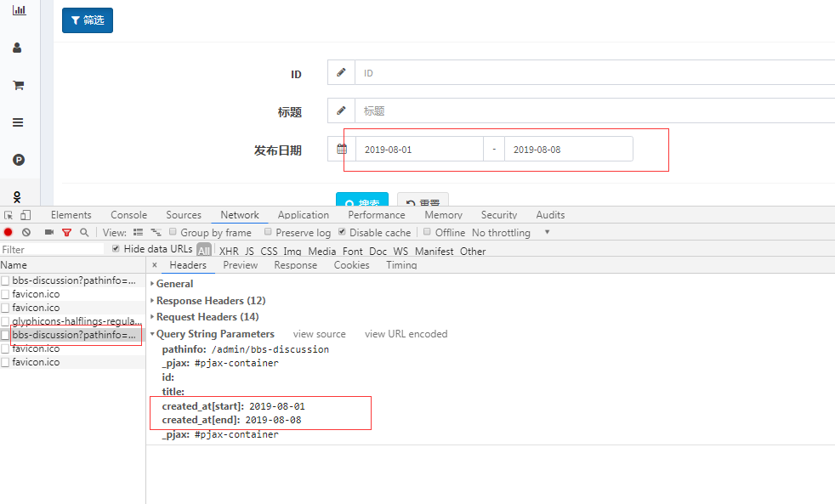
Task: Close the request details pane
Action: coord(155,264)
